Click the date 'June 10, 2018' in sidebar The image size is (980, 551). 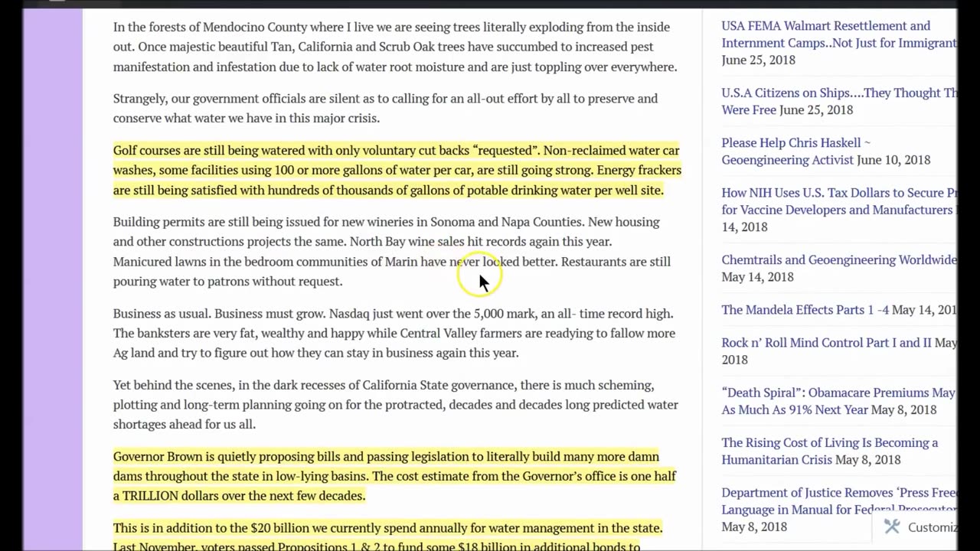(893, 160)
